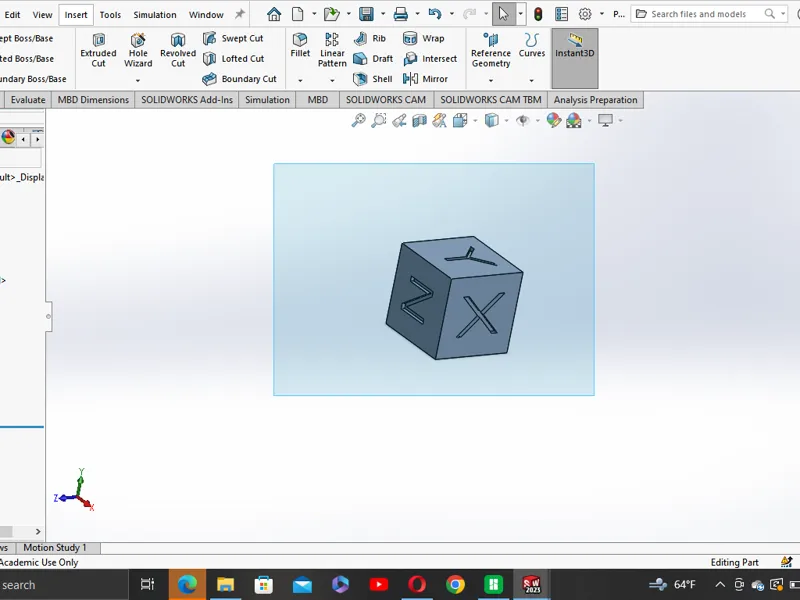The height and width of the screenshot is (600, 800).
Task: Switch to the Analysis Preparation tab
Action: pos(595,100)
